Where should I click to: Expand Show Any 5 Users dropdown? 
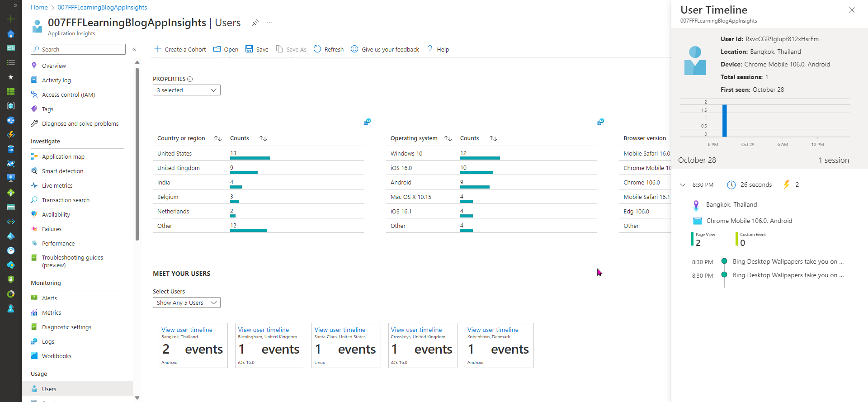186,303
